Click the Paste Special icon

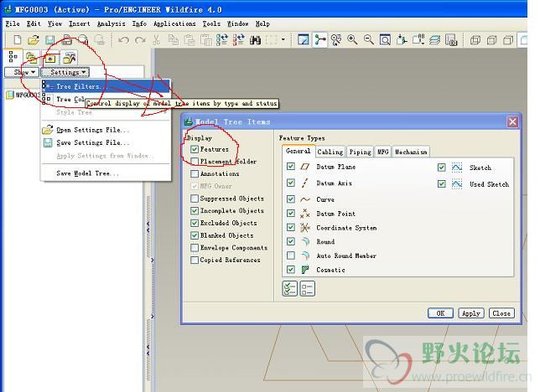pos(205,40)
